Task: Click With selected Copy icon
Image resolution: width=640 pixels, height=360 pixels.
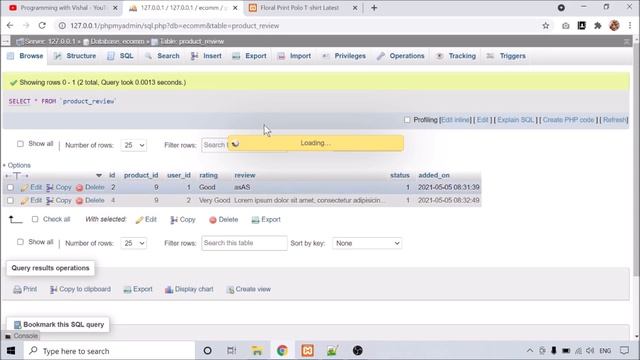Action: 174,220
